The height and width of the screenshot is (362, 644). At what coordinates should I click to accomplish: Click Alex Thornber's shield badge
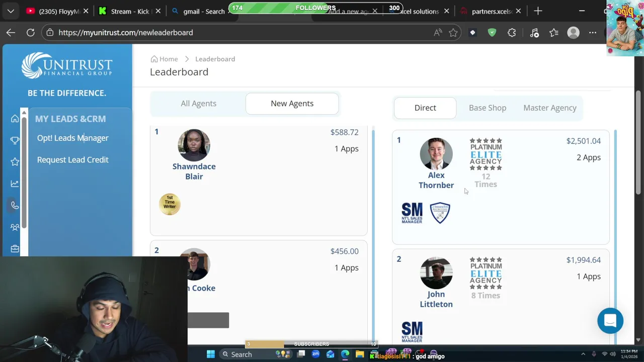(x=440, y=213)
